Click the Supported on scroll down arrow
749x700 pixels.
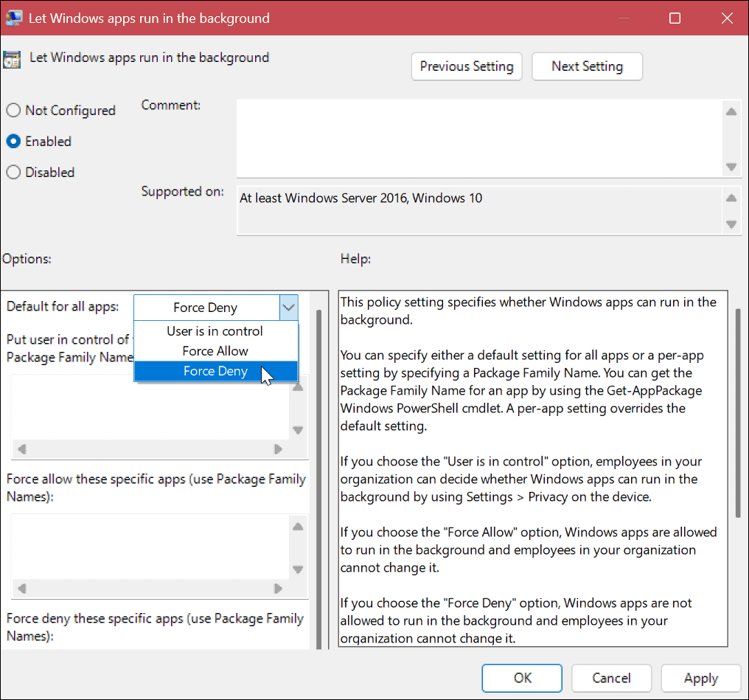[x=731, y=224]
